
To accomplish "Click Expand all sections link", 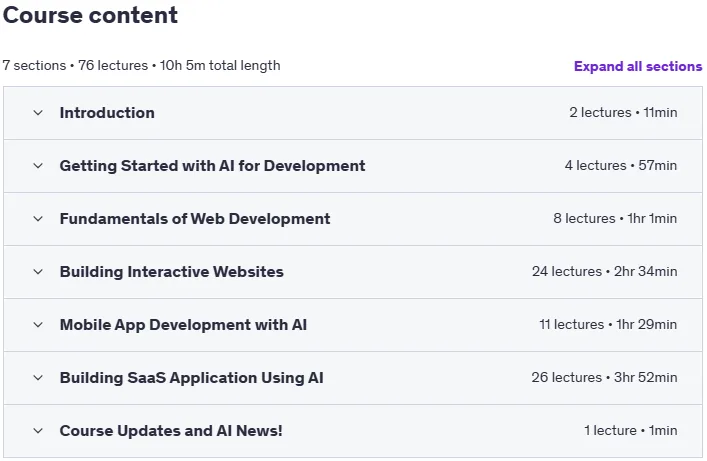I will pyautogui.click(x=638, y=66).
